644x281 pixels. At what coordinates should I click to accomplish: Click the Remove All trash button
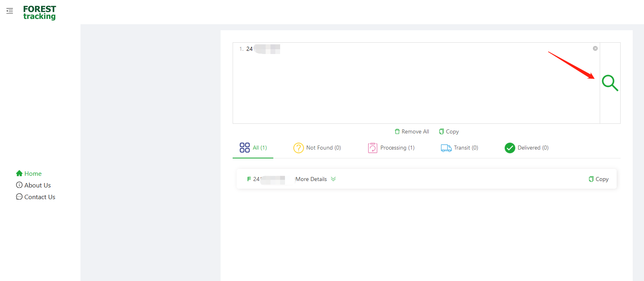click(412, 131)
